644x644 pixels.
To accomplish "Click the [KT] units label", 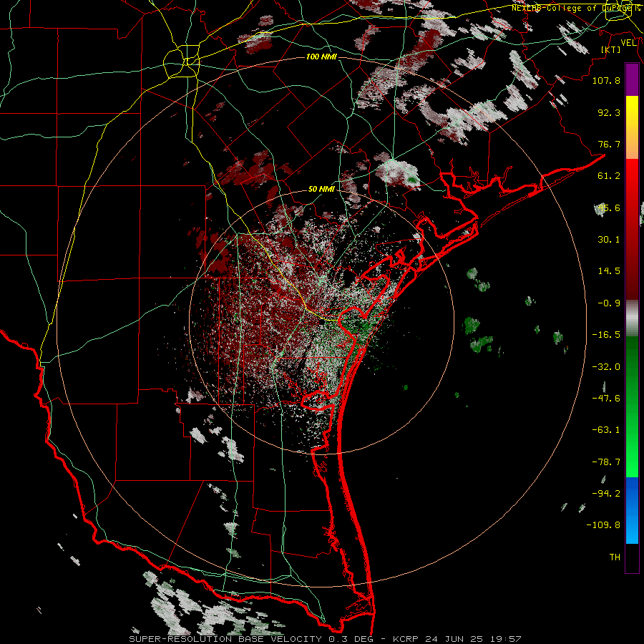I will coord(611,49).
